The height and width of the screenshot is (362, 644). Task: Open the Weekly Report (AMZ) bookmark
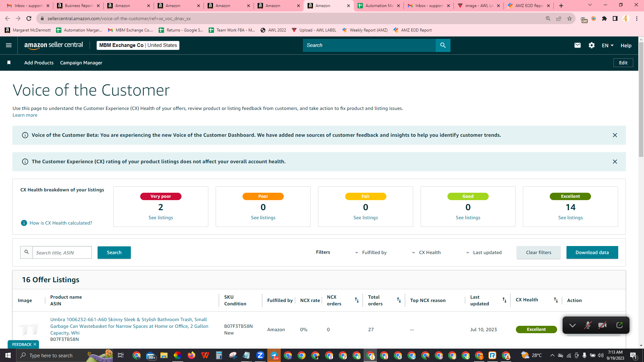pos(365,30)
